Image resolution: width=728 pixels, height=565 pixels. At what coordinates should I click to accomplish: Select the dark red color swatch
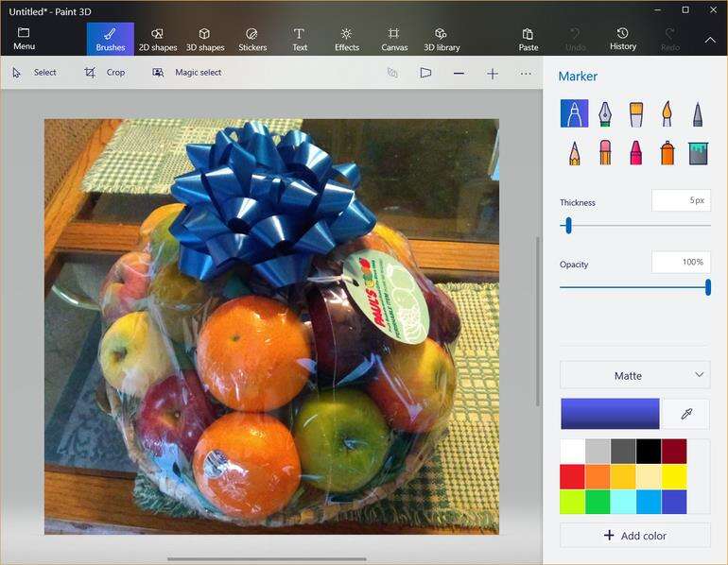tap(674, 452)
